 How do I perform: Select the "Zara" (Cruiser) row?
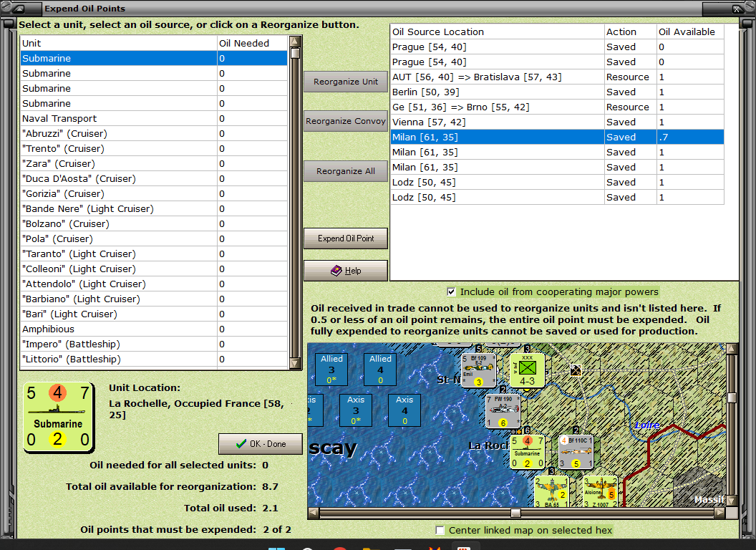point(154,163)
